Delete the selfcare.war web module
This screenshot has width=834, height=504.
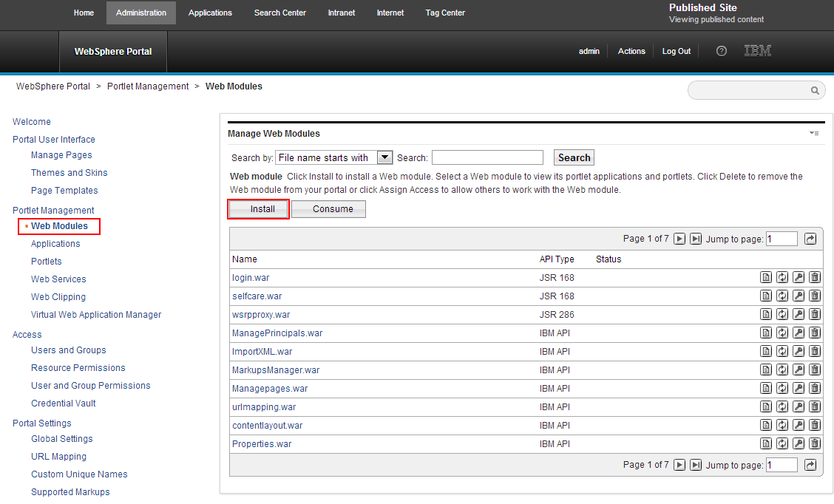point(814,296)
